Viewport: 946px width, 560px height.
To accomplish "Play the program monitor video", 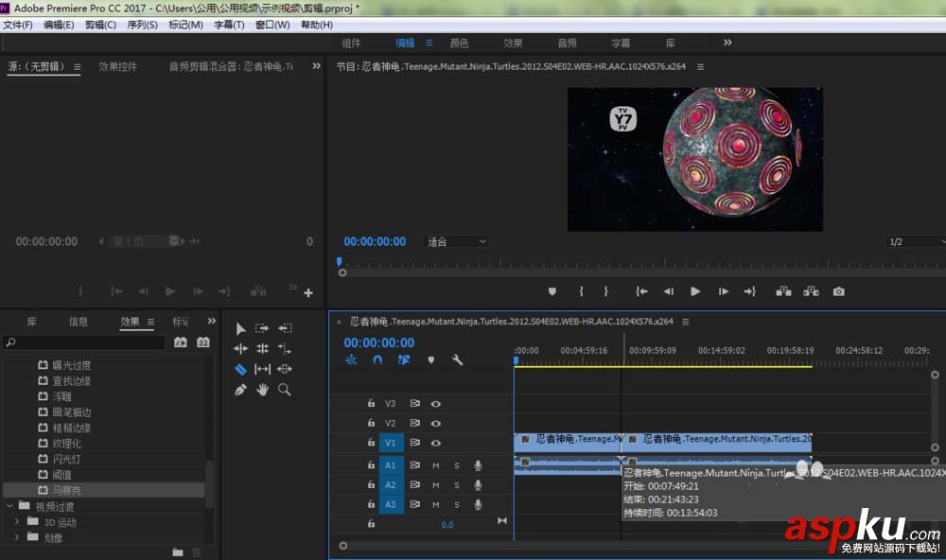I will (695, 291).
